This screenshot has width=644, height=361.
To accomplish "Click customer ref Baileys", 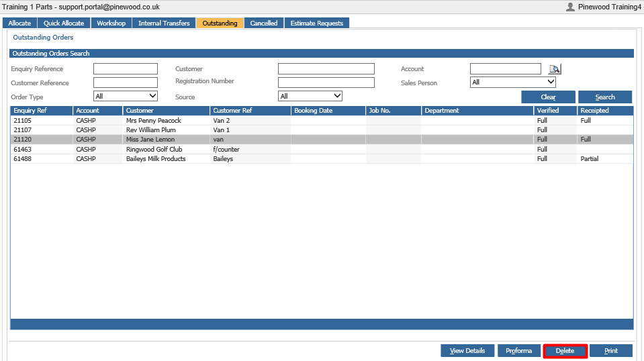I will click(223, 159).
